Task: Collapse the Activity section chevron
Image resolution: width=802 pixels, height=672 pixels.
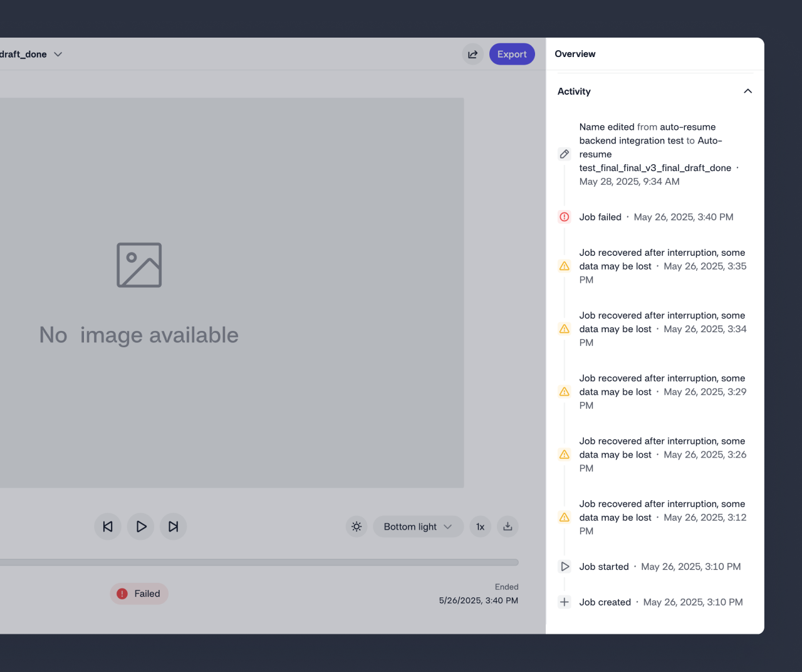Action: (x=747, y=92)
